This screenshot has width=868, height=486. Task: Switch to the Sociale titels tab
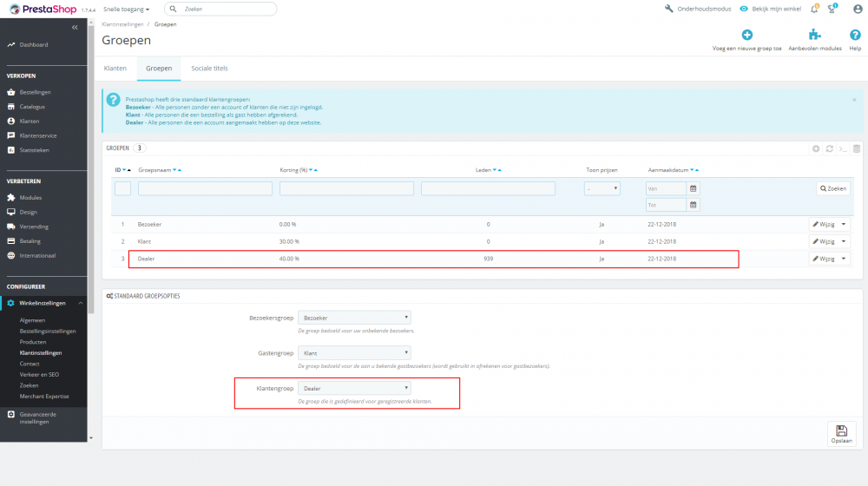click(209, 69)
